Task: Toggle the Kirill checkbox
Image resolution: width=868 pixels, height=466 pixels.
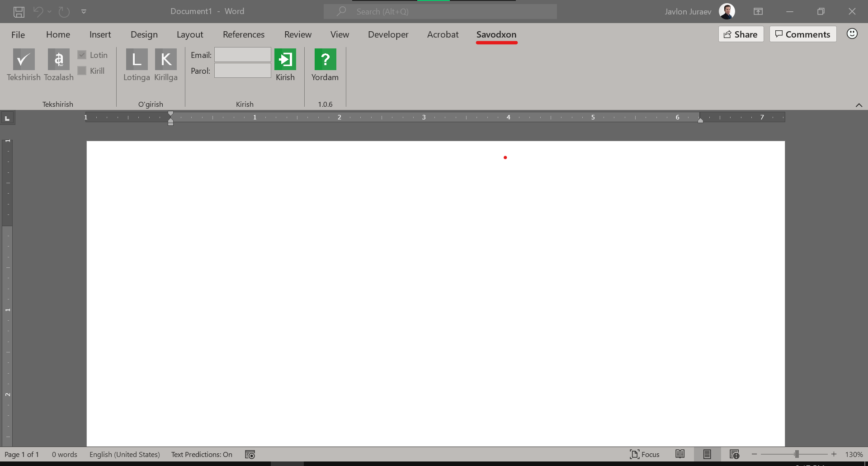Action: 82,71
